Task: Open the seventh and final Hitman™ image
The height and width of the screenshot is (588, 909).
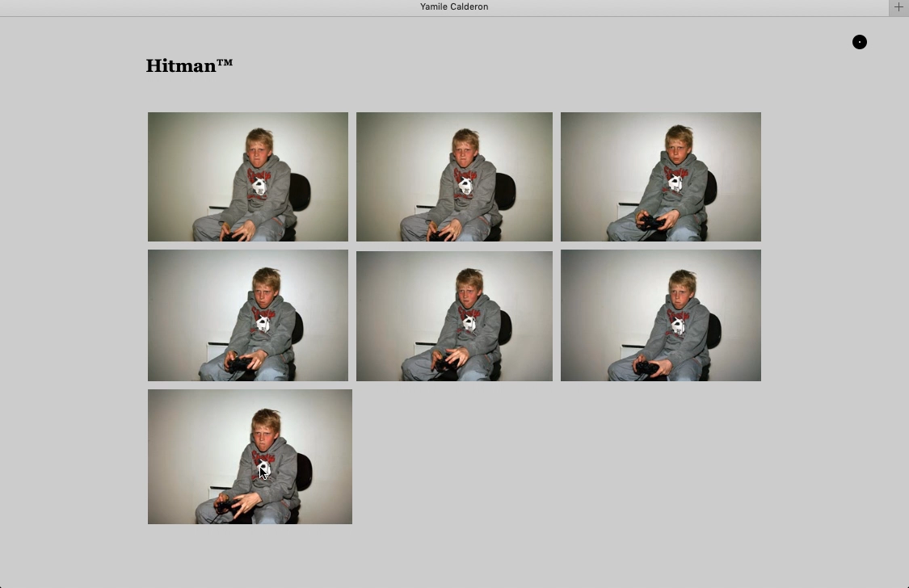Action: (x=250, y=456)
